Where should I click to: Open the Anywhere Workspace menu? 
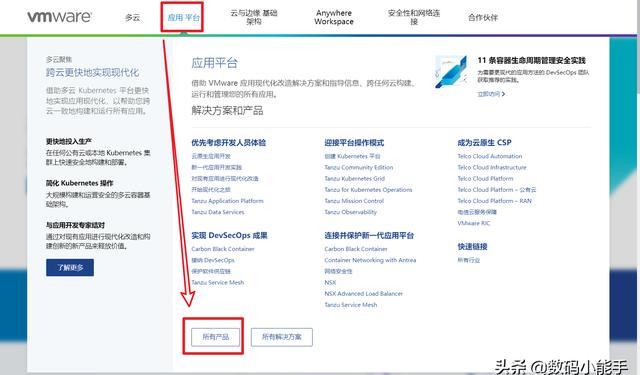coord(334,17)
